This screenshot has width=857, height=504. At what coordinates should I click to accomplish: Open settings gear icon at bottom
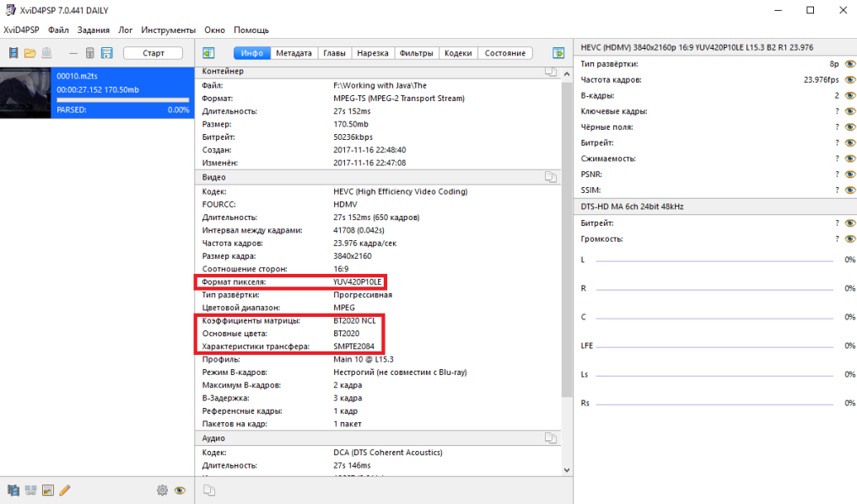tap(162, 491)
